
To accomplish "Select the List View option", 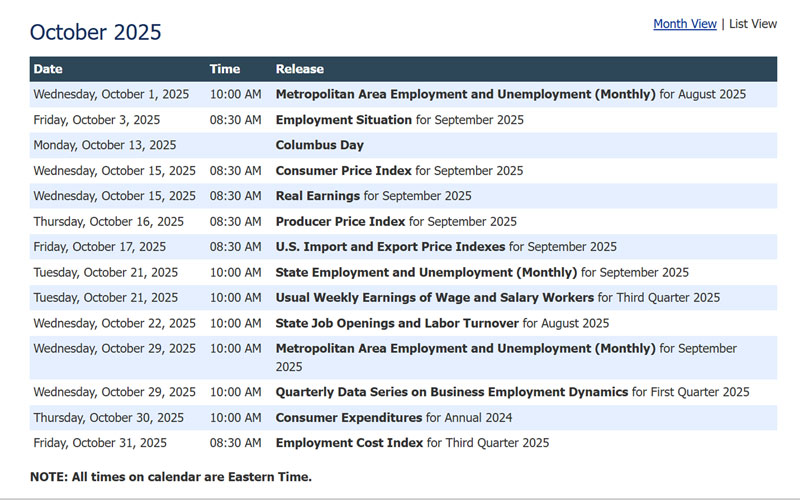I will [752, 24].
